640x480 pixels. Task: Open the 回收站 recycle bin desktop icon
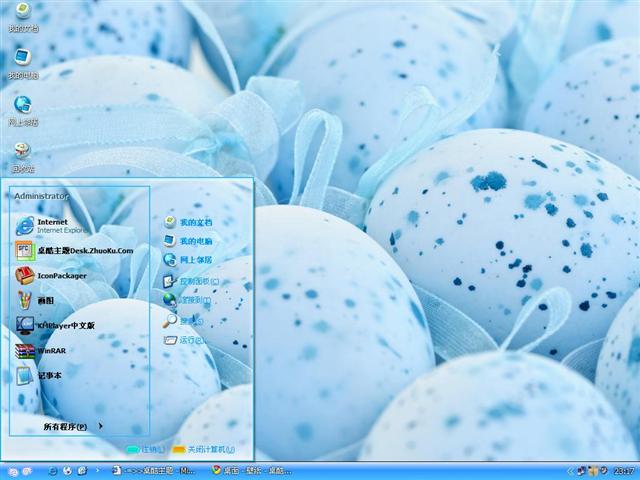(x=23, y=157)
